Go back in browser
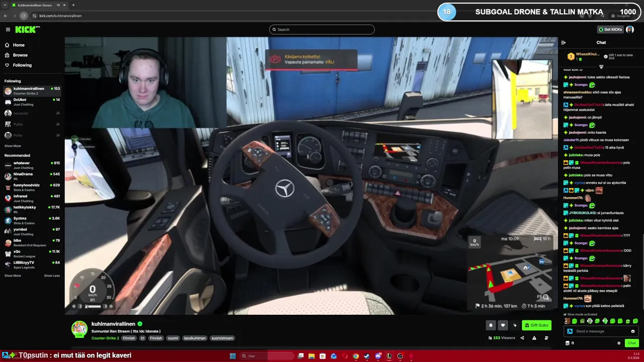The width and height of the screenshot is (644, 362). (x=6, y=16)
